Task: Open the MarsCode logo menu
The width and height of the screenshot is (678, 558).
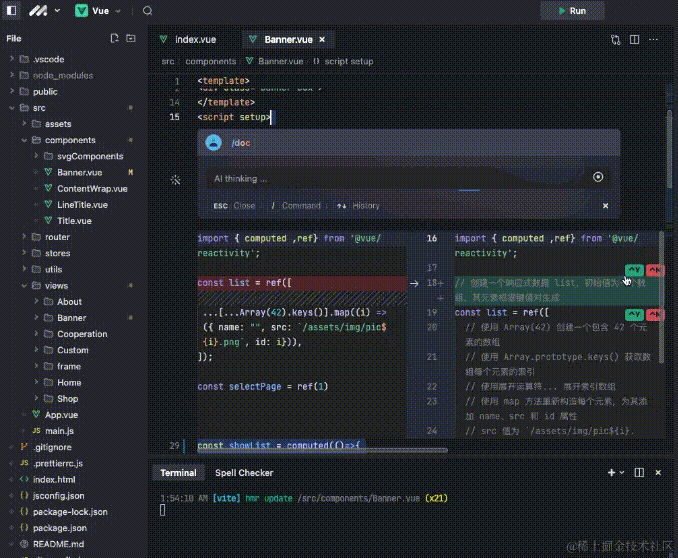Action: 37,11
